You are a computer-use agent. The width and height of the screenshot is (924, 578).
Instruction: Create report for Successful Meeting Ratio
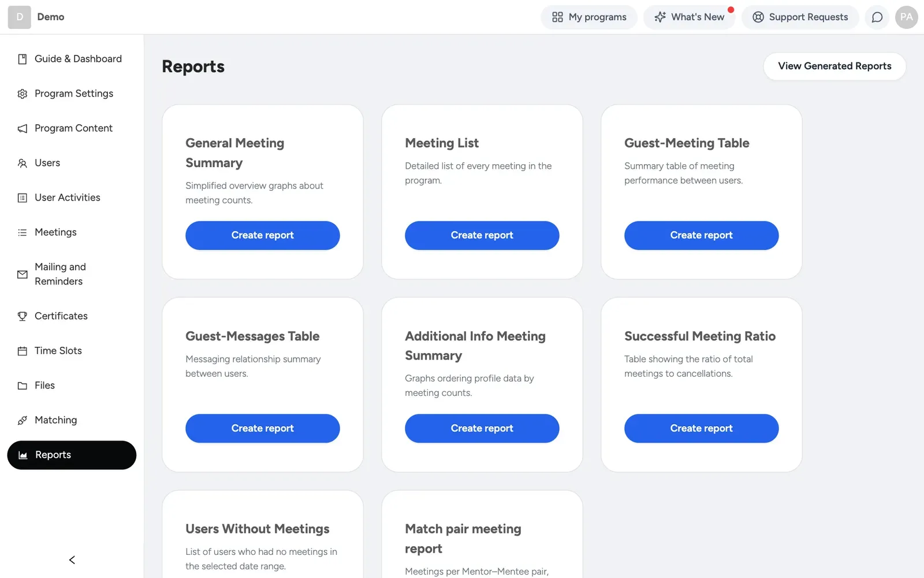click(702, 428)
